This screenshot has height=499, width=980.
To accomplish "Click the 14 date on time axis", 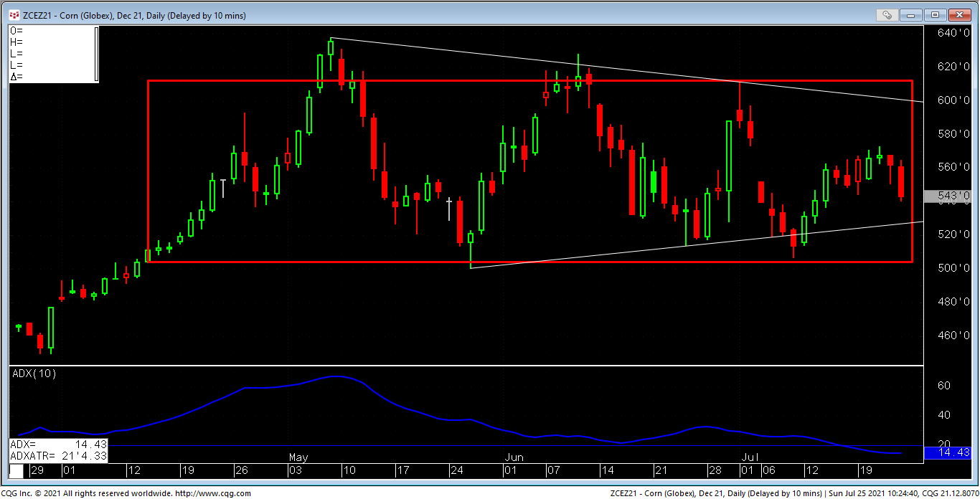I will tap(607, 471).
